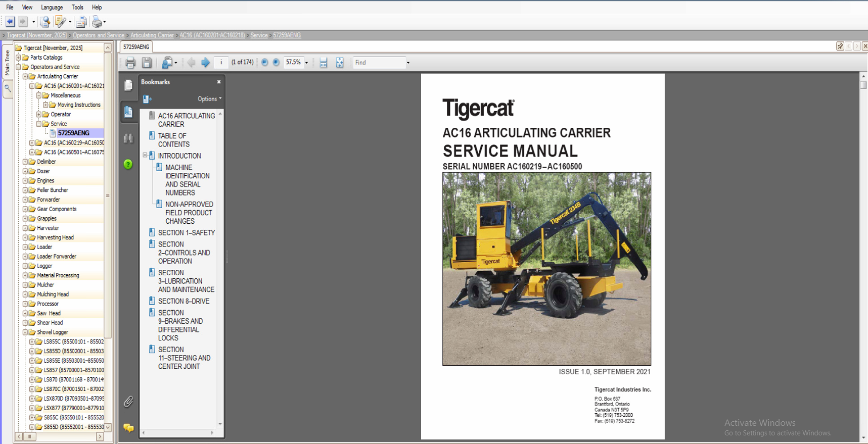Expand the Moving Instructions folder
Screen dimensions: 868x444
click(x=45, y=105)
